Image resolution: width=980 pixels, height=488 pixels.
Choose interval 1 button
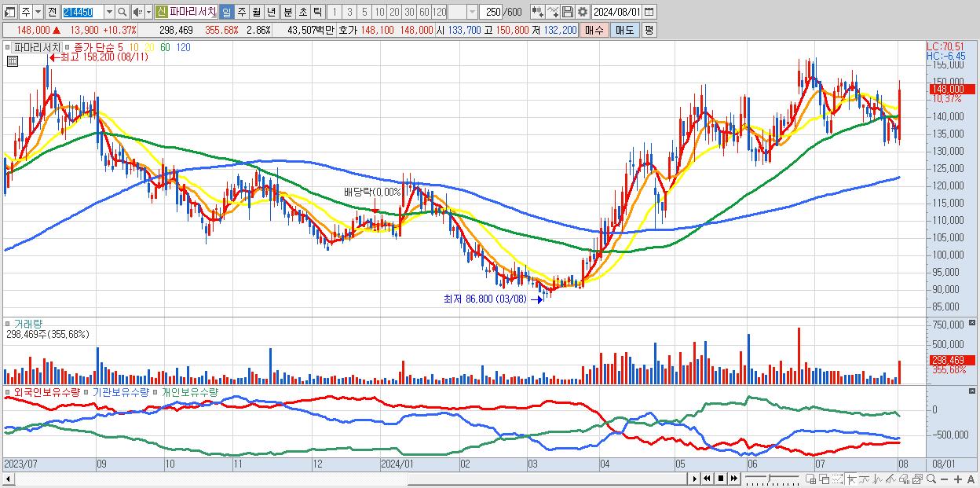click(x=334, y=13)
